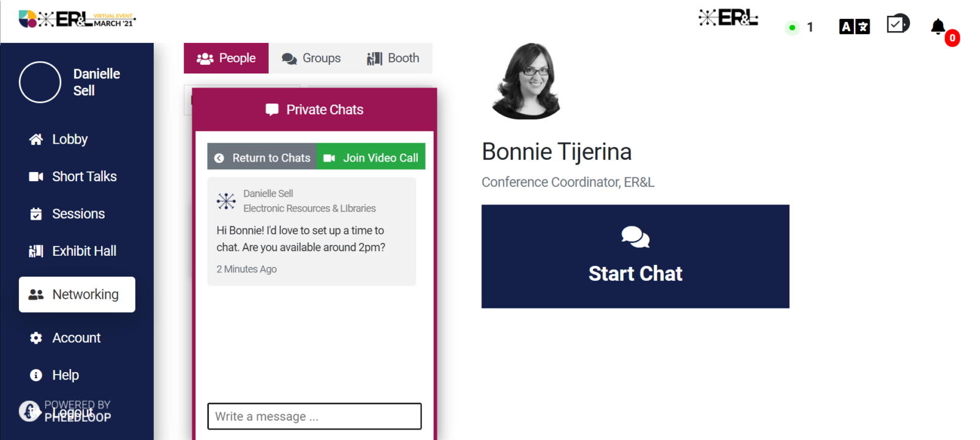Open Lobby from the sidebar
The width and height of the screenshot is (980, 440).
tap(69, 140)
